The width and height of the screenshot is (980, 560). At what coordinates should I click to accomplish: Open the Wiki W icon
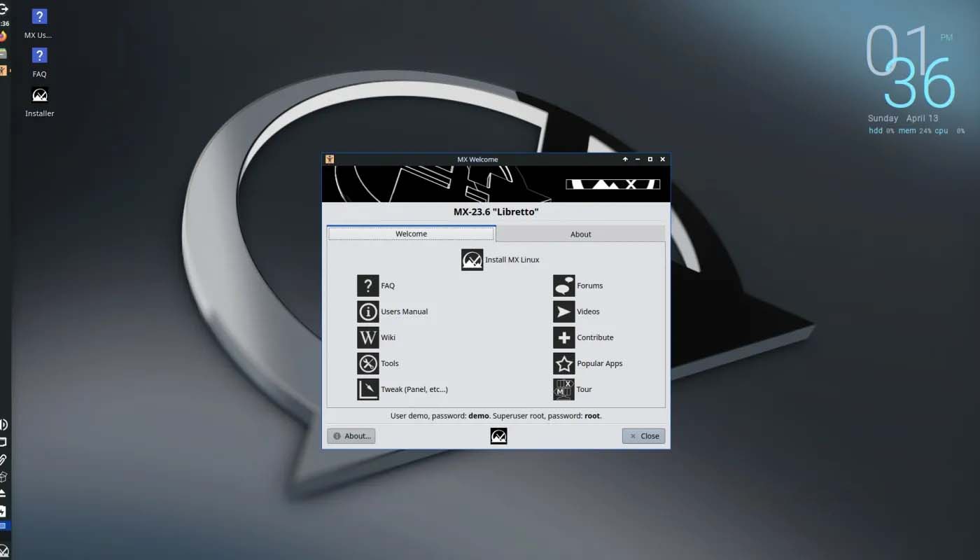click(x=367, y=337)
